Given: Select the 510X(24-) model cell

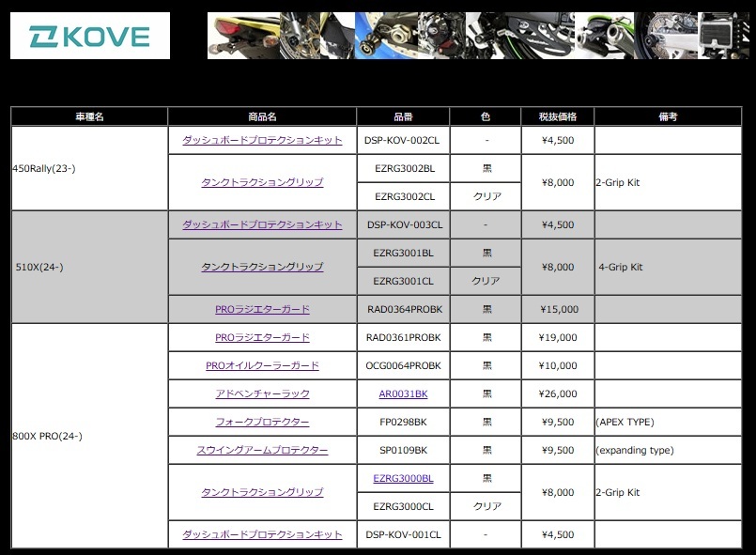Looking at the screenshot, I should (x=89, y=267).
